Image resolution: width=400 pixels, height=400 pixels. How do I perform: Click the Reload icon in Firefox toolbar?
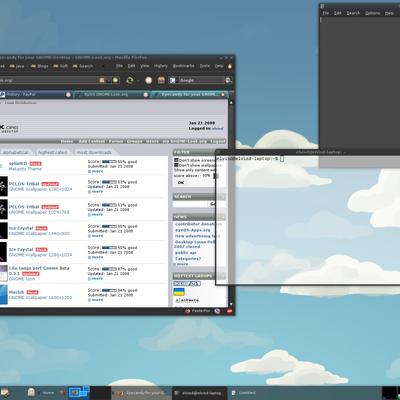point(129,80)
